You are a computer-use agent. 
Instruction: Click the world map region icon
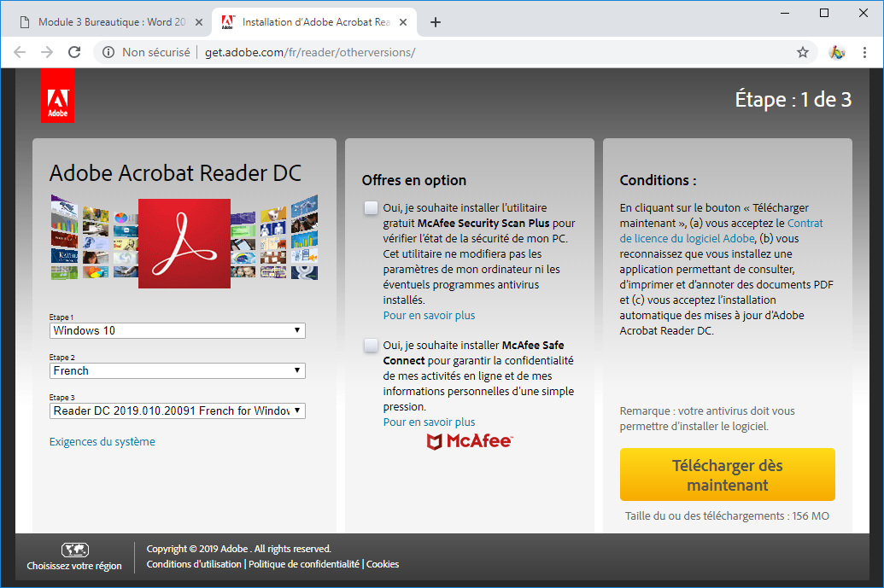75,550
